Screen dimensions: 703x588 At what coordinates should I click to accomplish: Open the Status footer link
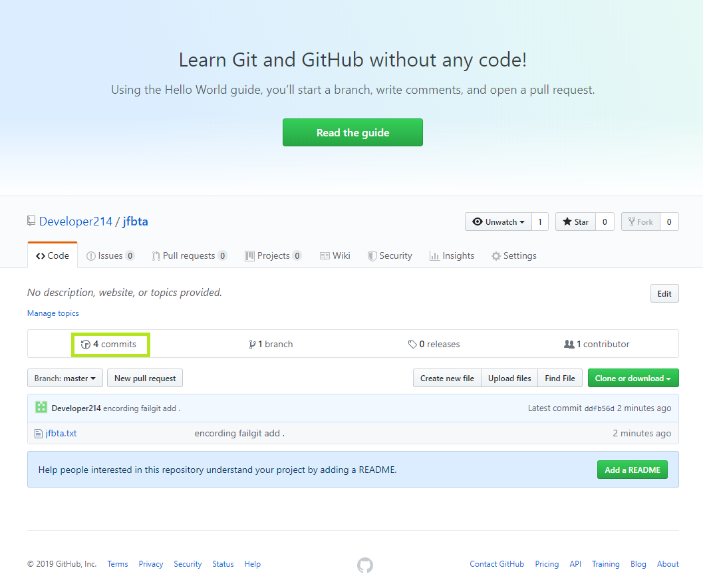tap(223, 564)
